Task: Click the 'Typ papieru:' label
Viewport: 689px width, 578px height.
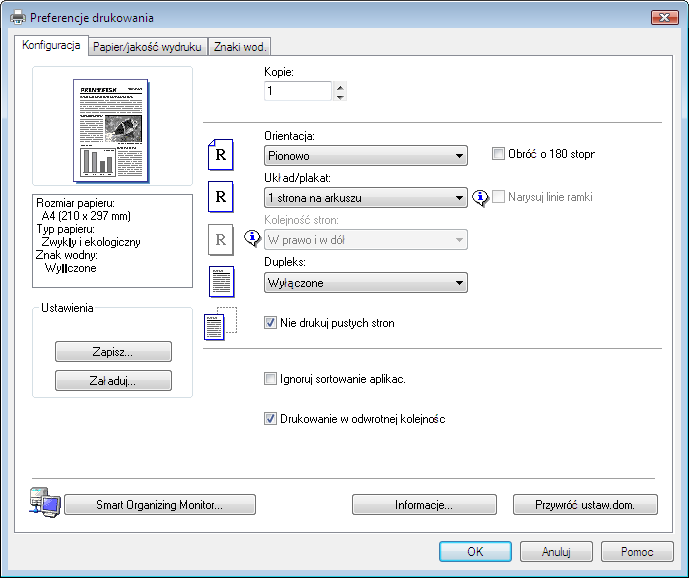Action: [x=65, y=229]
